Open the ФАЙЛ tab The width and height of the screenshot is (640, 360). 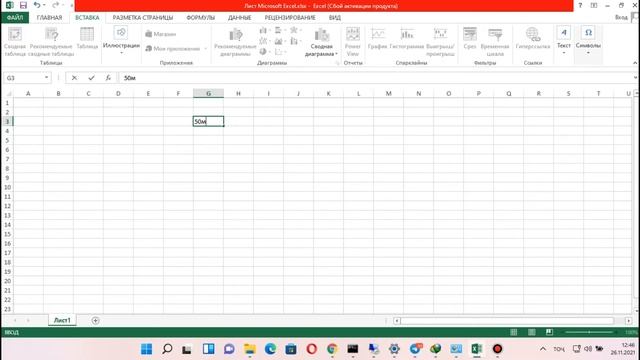(15, 18)
